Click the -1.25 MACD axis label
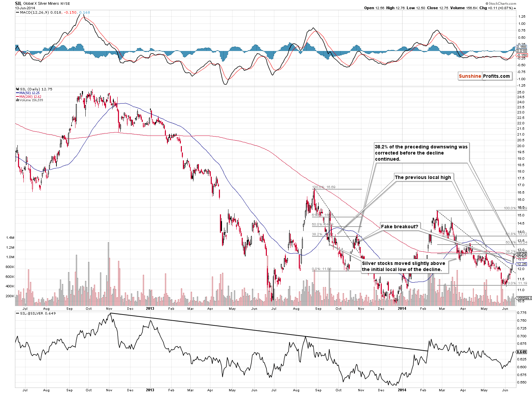 [x=521, y=86]
